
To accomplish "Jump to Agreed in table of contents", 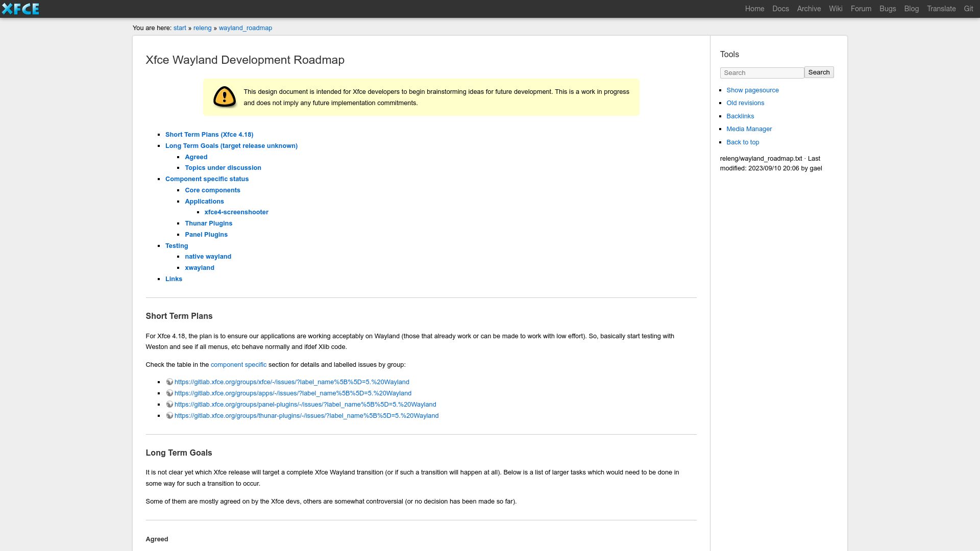I will coord(196,157).
